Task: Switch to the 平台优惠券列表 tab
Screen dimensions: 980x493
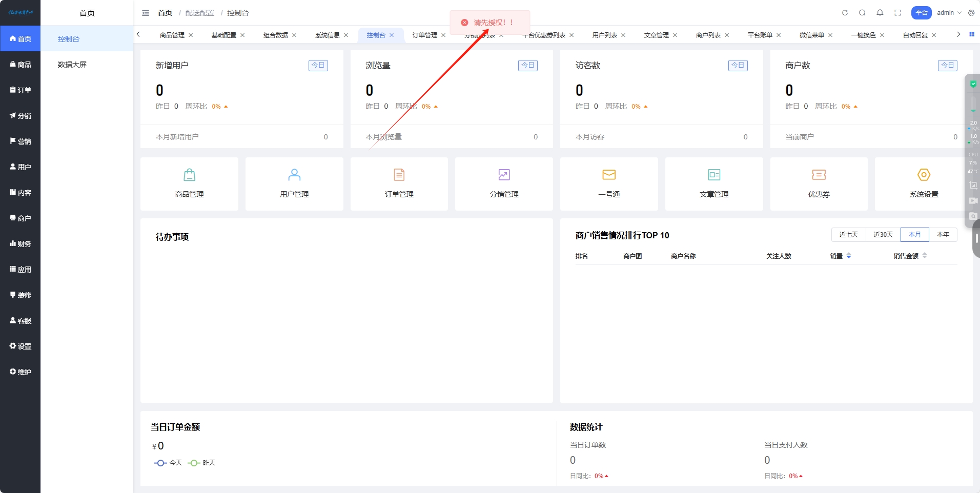Action: click(544, 35)
